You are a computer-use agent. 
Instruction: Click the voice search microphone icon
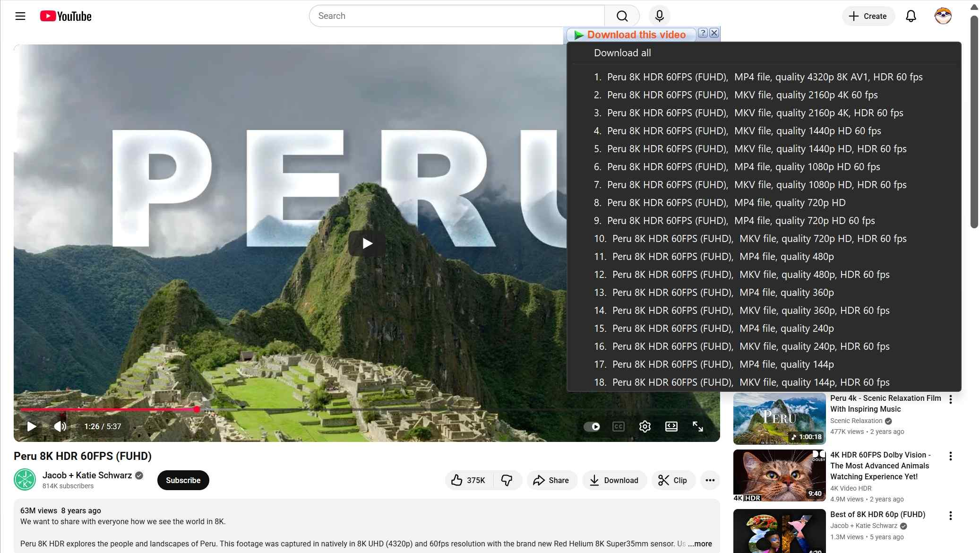659,16
